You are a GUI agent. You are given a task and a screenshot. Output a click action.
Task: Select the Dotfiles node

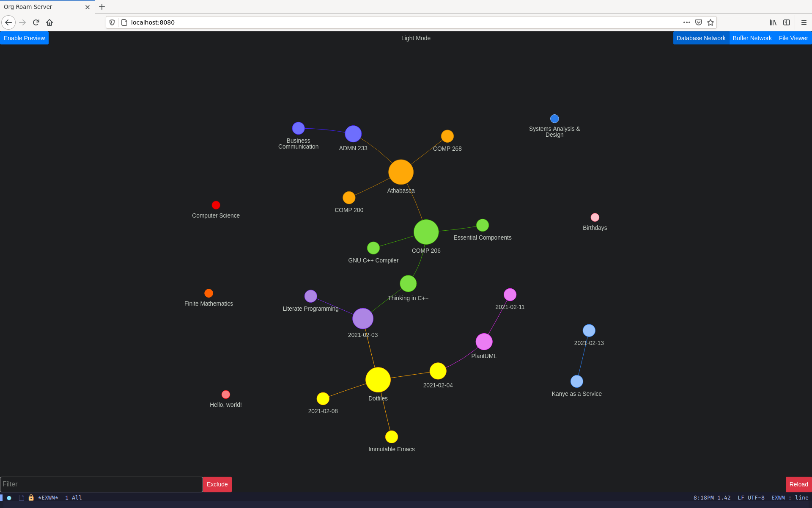377,381
